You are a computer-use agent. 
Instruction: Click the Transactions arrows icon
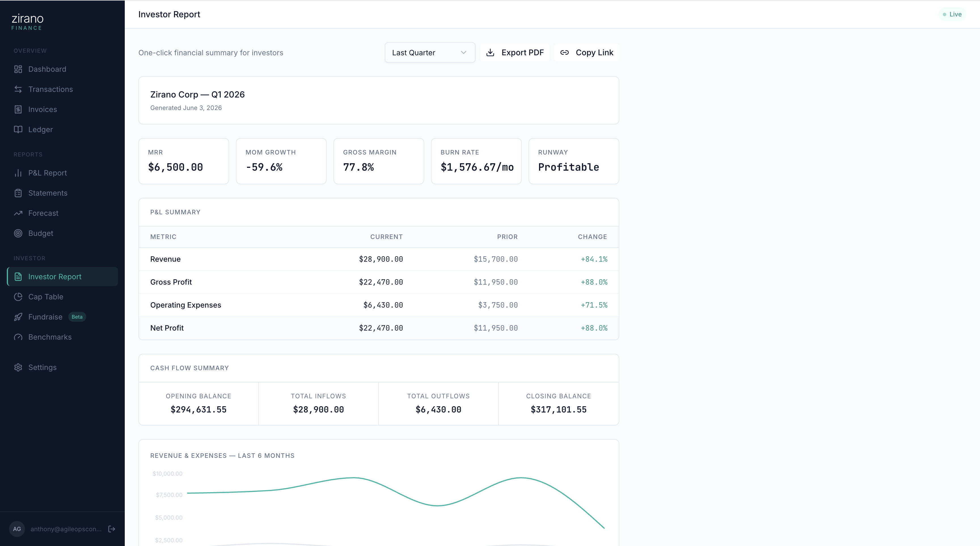(18, 89)
